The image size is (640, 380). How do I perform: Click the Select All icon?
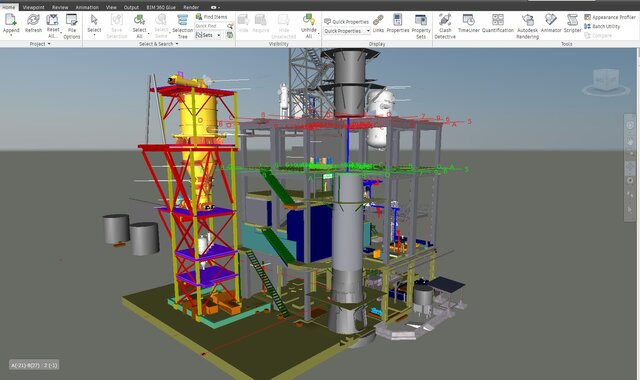pyautogui.click(x=139, y=20)
